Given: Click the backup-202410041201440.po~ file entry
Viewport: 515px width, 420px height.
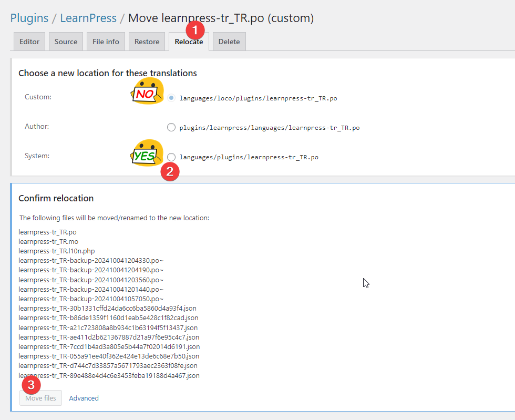Looking at the screenshot, I should click(91, 290).
